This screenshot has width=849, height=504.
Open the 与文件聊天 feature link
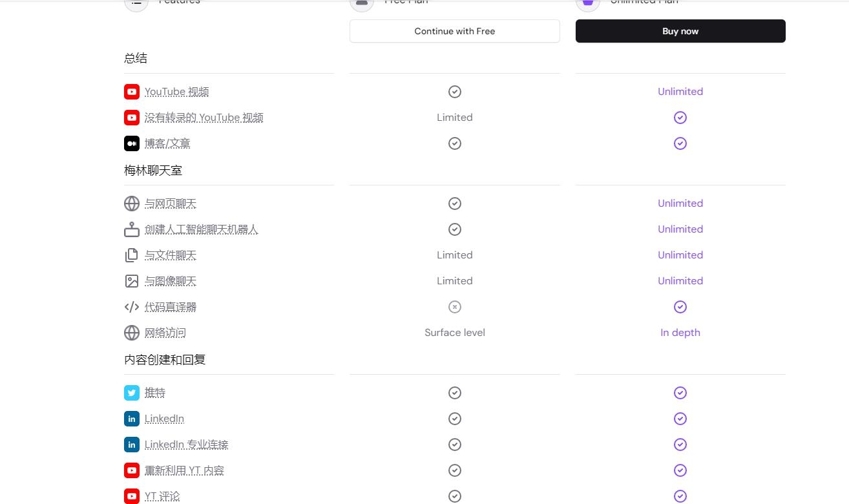[171, 255]
